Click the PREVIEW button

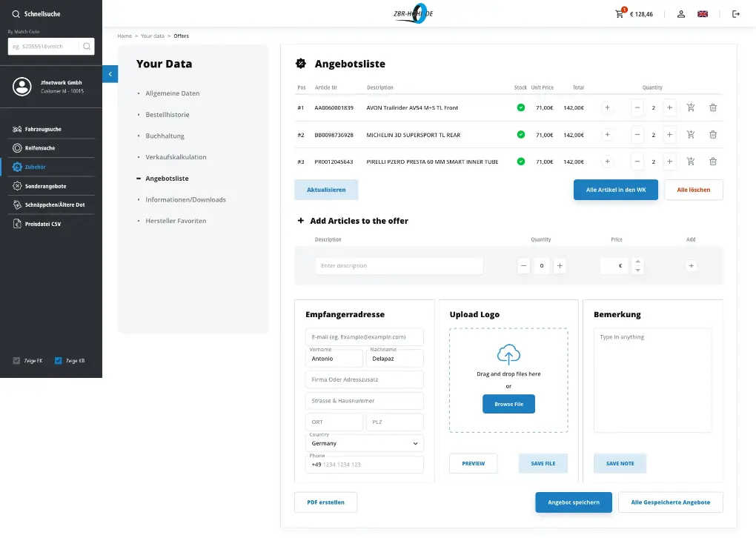coord(474,463)
